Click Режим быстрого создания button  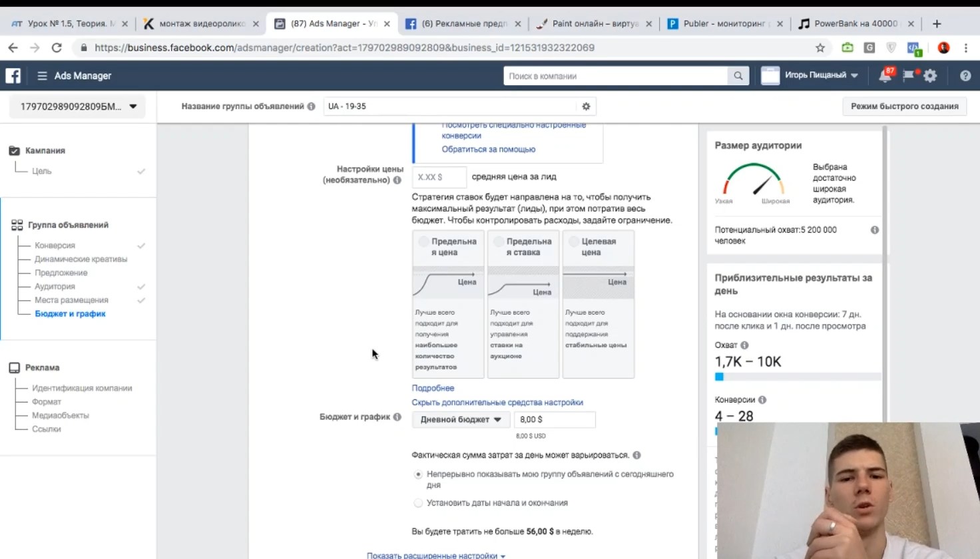pyautogui.click(x=904, y=106)
